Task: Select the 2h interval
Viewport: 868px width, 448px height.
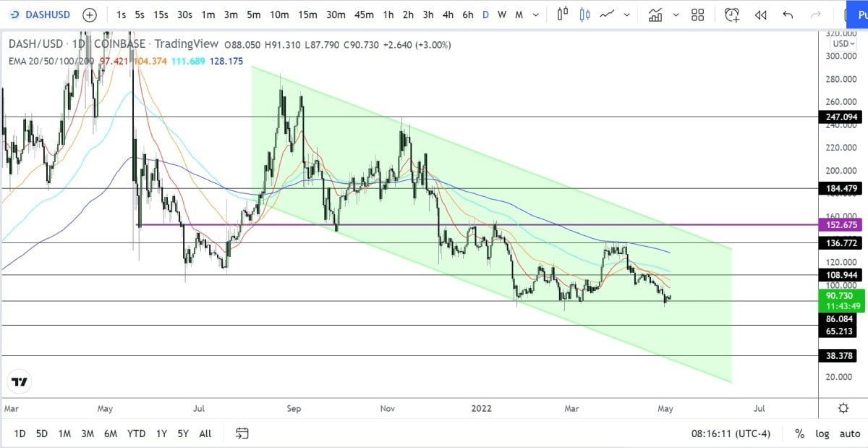Action: coord(408,14)
